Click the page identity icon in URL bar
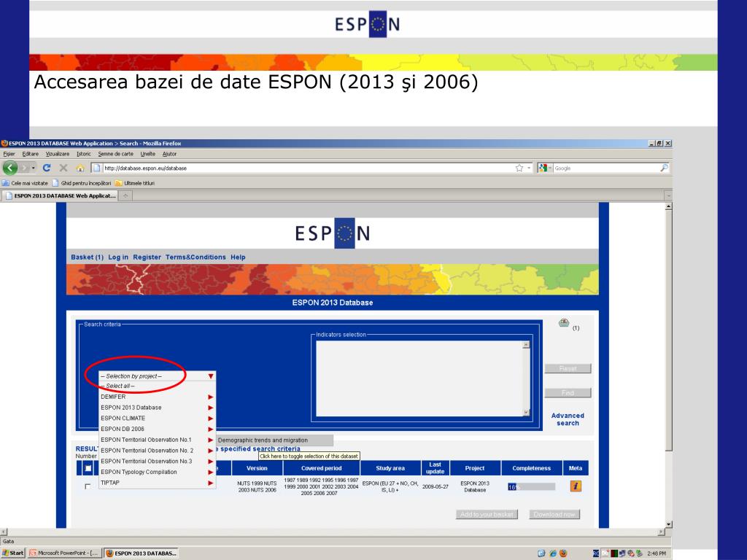The height and width of the screenshot is (560, 747). (97, 168)
